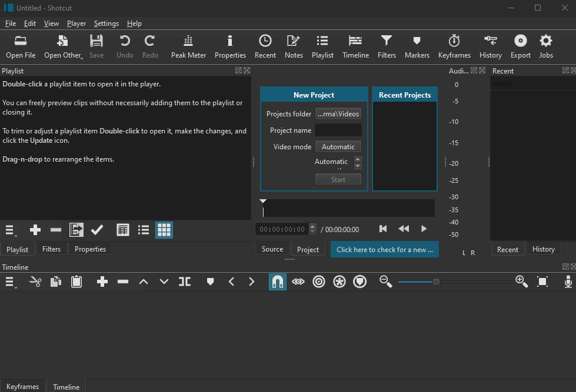Switch to the Filters tab in playlist area
Viewport: 576px width, 392px height.
coord(51,249)
